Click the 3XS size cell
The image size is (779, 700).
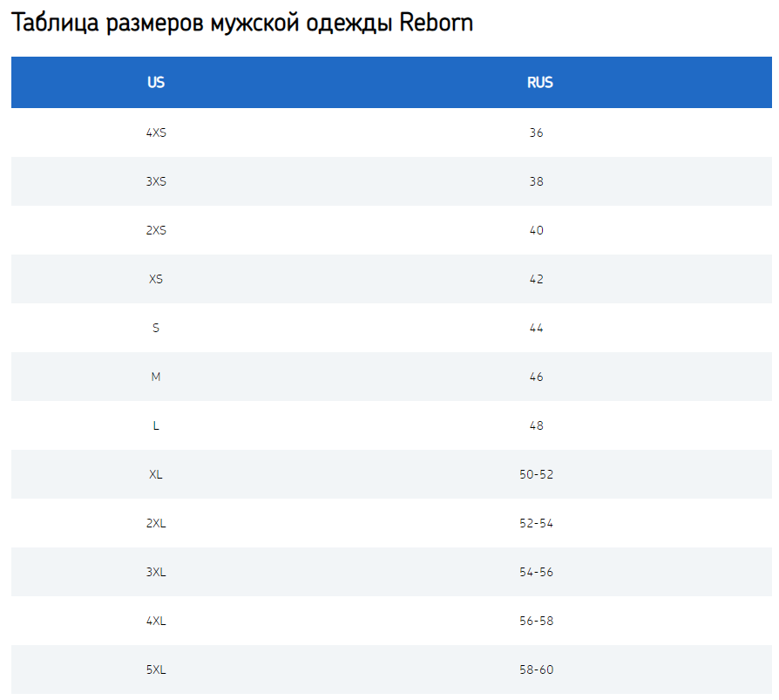tap(156, 182)
